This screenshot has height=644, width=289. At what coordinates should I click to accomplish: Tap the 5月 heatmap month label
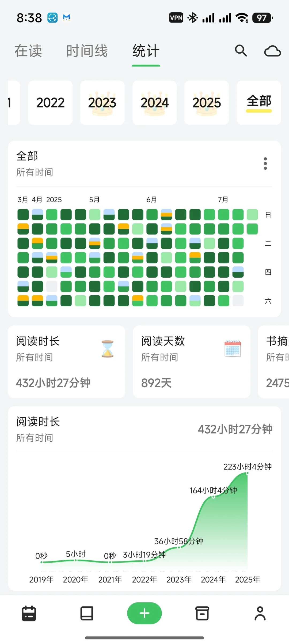(x=94, y=200)
